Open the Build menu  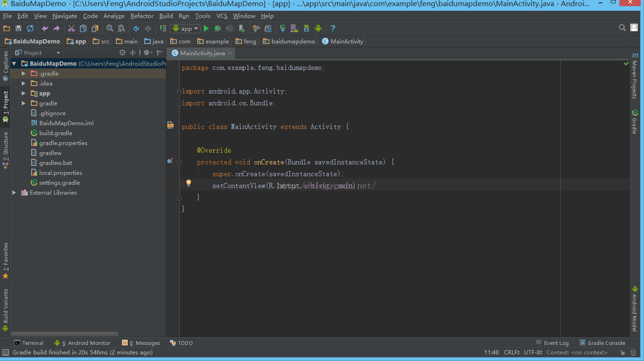[x=166, y=16]
